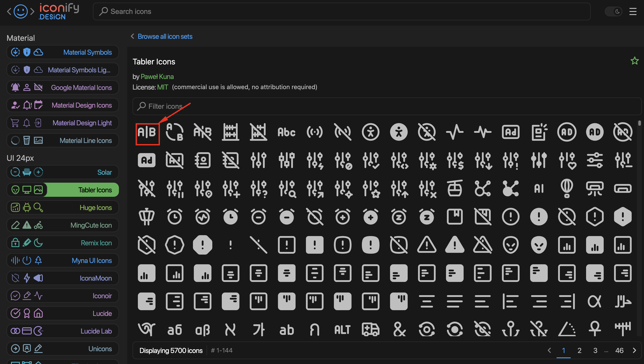Choose the alpha symbol icon
The width and height of the screenshot is (644, 364).
(595, 301)
